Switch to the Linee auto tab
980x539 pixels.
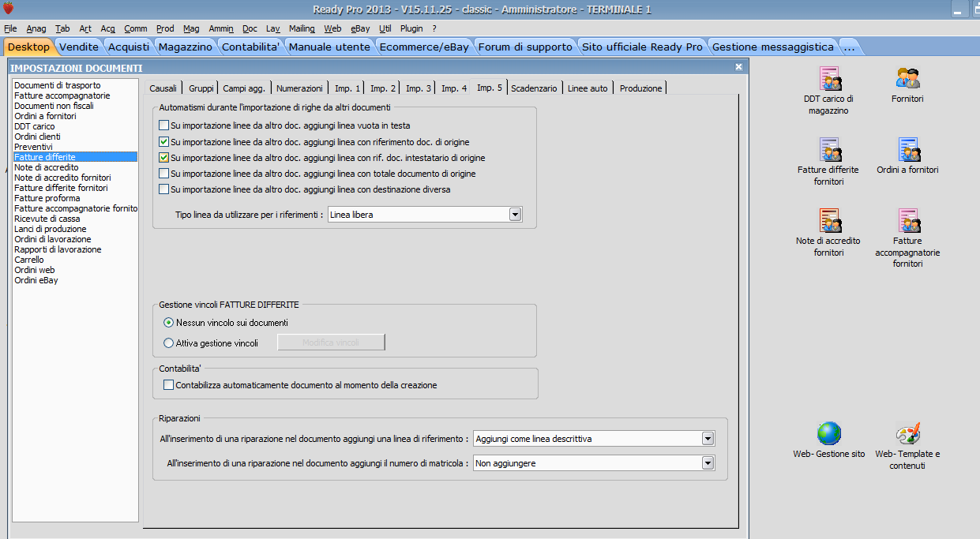(x=588, y=88)
